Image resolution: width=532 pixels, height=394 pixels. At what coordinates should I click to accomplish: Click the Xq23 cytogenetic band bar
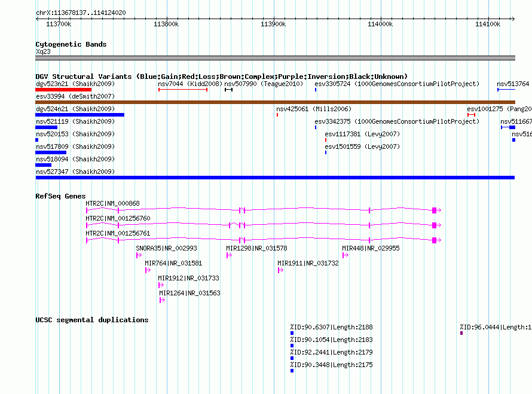pos(275,58)
